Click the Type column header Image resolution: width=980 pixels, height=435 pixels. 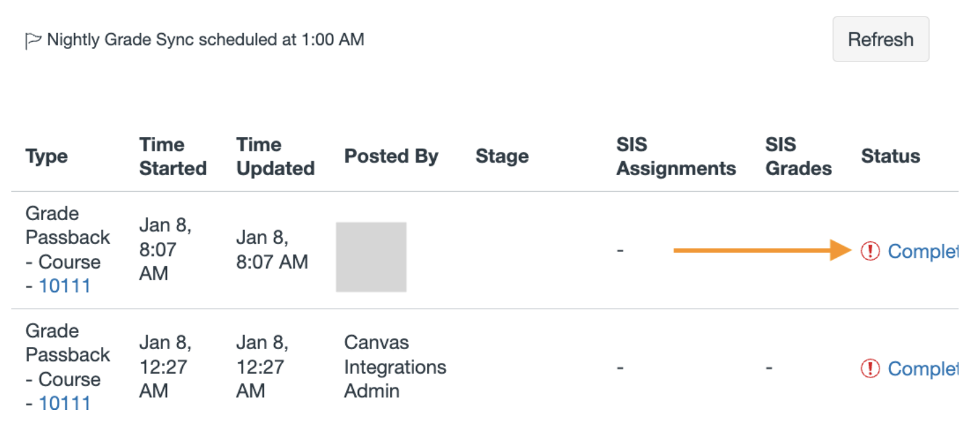click(x=46, y=157)
